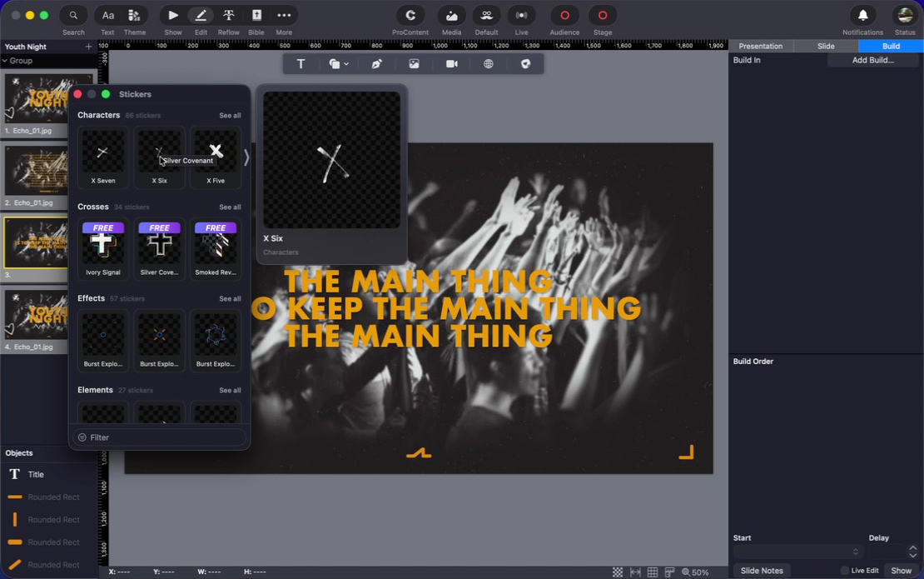The height and width of the screenshot is (579, 924).
Task: See all Characters stickers
Action: point(230,116)
